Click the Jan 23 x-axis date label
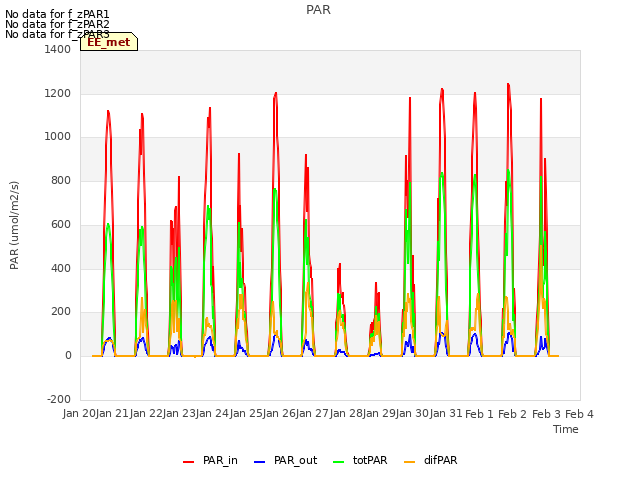The width and height of the screenshot is (640, 480). click(x=179, y=414)
